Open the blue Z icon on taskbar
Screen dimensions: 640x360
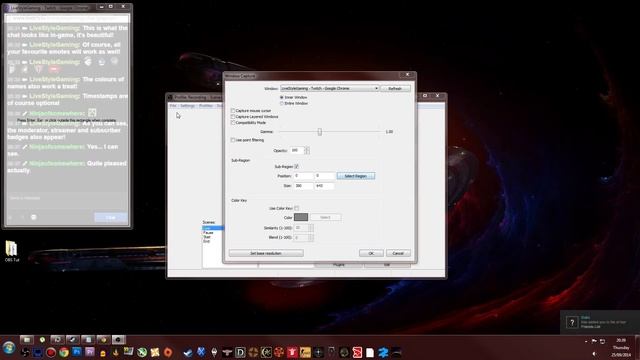pos(383,352)
